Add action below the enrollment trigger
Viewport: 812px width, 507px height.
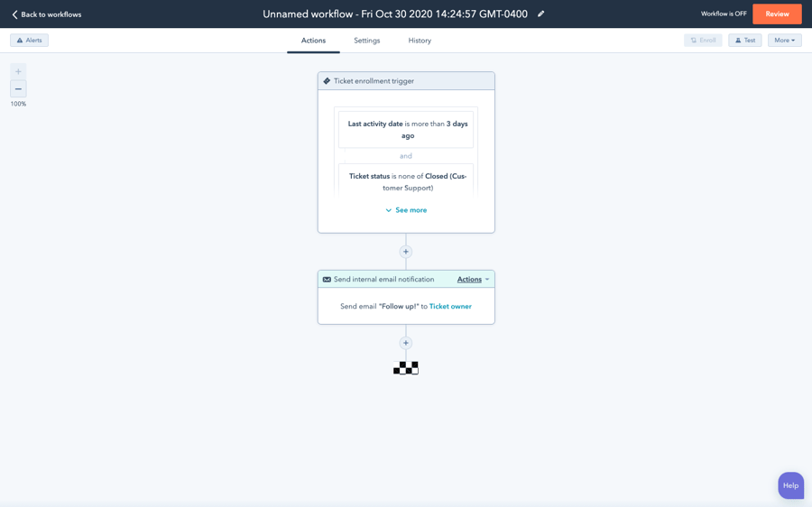point(405,252)
